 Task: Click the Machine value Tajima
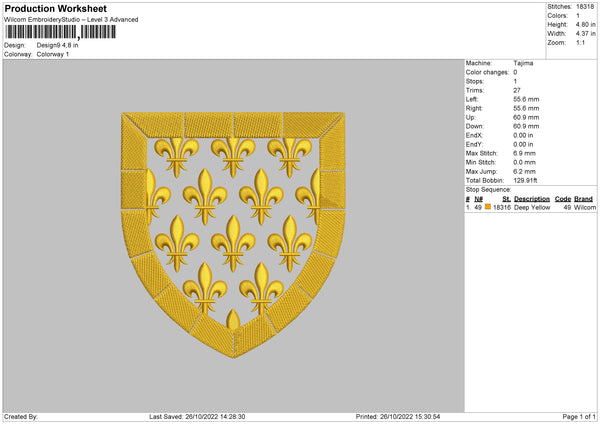coord(523,63)
